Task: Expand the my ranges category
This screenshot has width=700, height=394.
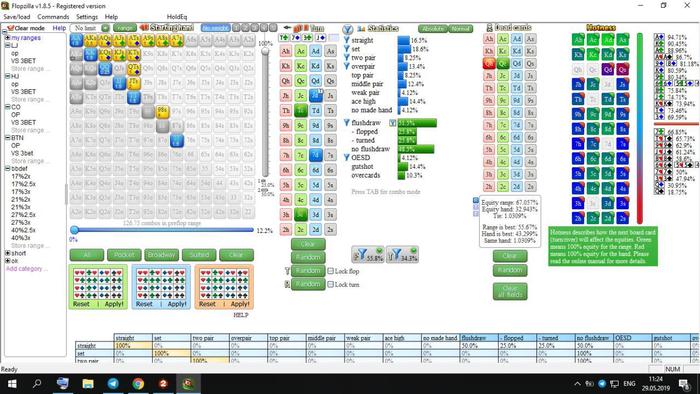Action: coord(7,38)
